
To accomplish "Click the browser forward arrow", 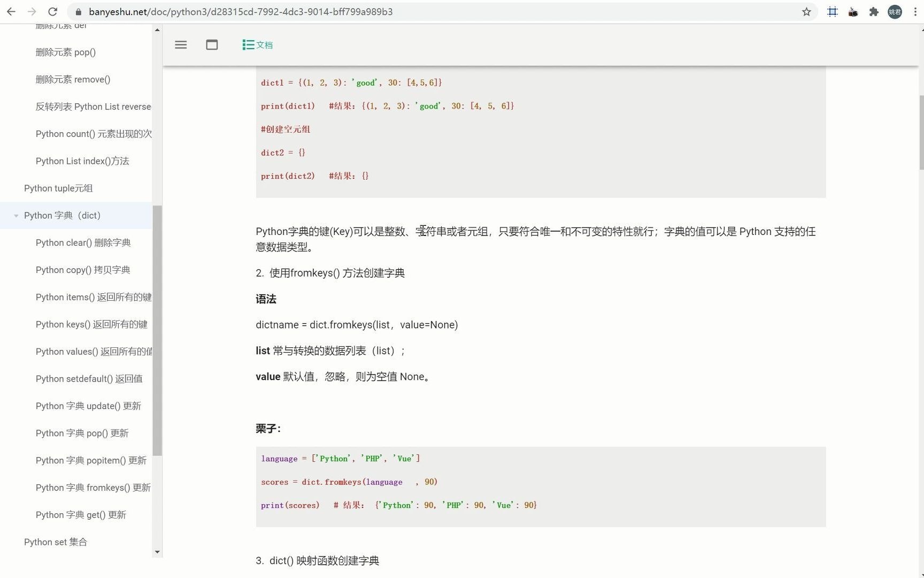I will tap(32, 12).
